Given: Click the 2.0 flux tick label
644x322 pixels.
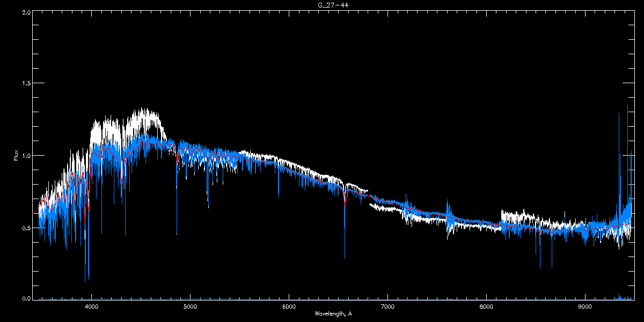Looking at the screenshot, I should [26, 12].
